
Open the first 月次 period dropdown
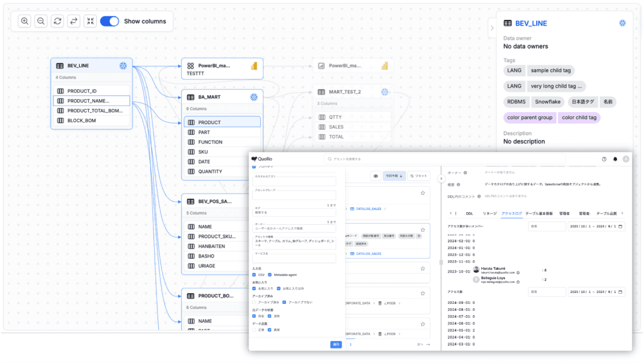coord(547,226)
